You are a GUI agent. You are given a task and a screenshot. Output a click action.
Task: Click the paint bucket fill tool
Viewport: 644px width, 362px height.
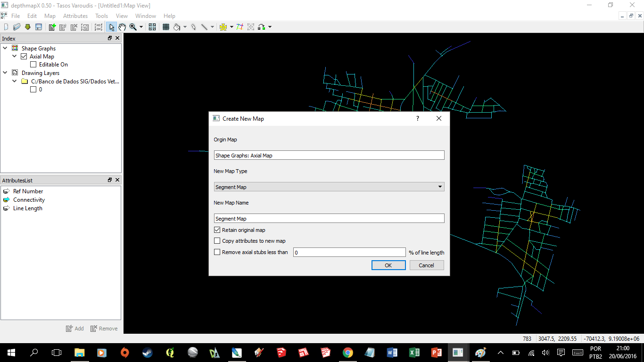pyautogui.click(x=177, y=27)
